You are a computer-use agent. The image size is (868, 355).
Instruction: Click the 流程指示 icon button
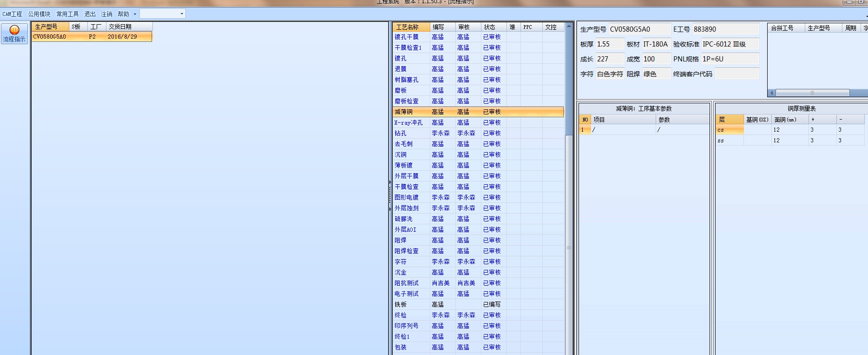click(x=14, y=33)
